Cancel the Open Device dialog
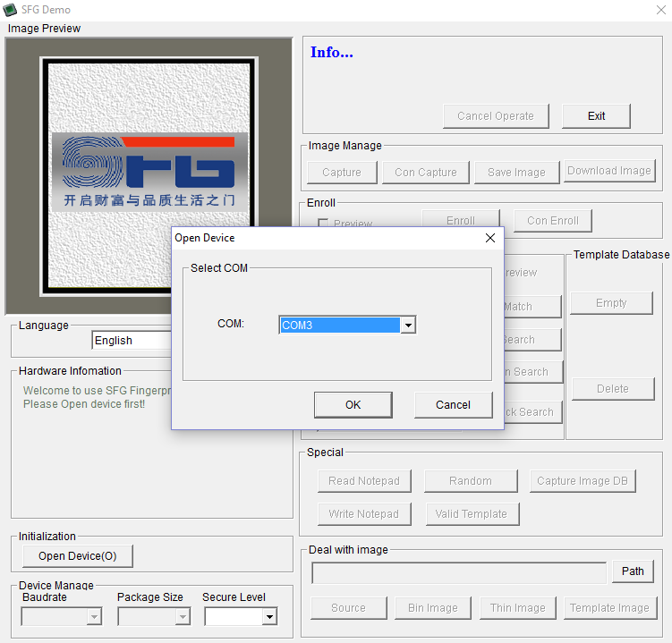672x643 pixels. click(453, 405)
